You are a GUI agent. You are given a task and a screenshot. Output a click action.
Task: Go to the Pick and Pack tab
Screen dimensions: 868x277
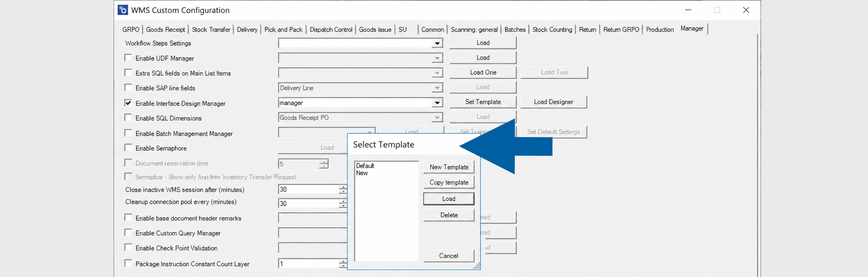tap(283, 29)
